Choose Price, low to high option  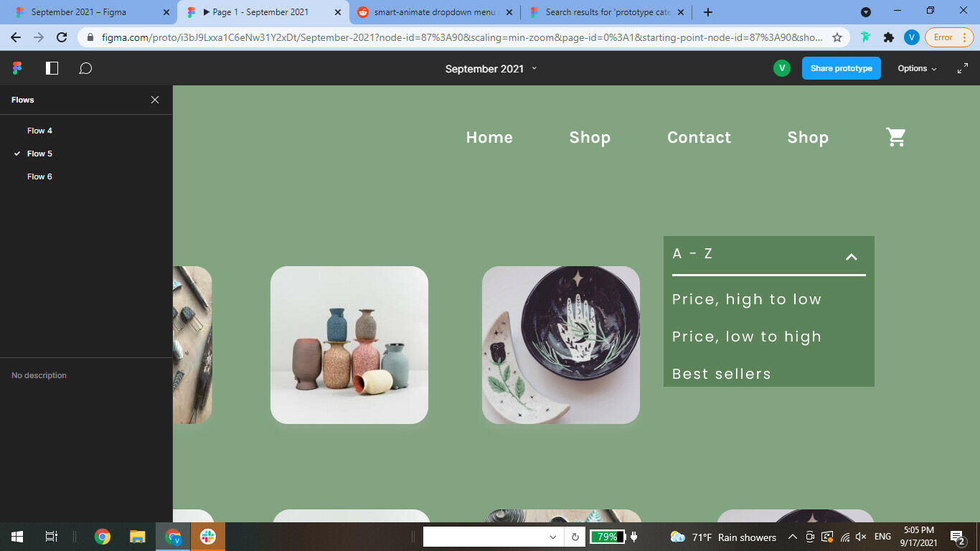[746, 337]
